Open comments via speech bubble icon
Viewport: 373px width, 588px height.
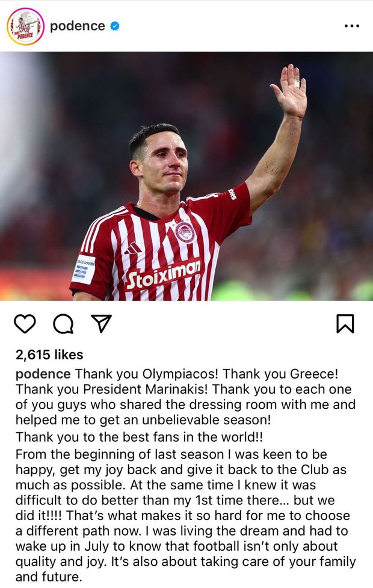(x=63, y=324)
